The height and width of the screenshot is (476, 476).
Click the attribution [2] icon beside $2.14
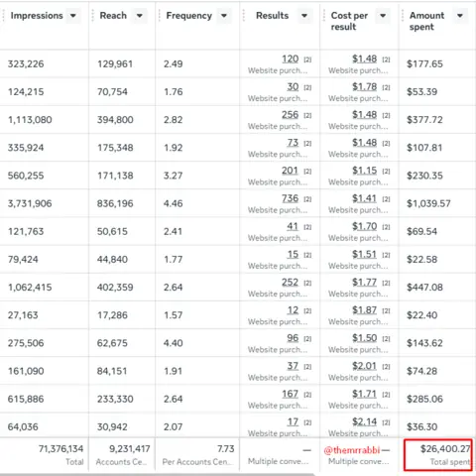click(386, 422)
